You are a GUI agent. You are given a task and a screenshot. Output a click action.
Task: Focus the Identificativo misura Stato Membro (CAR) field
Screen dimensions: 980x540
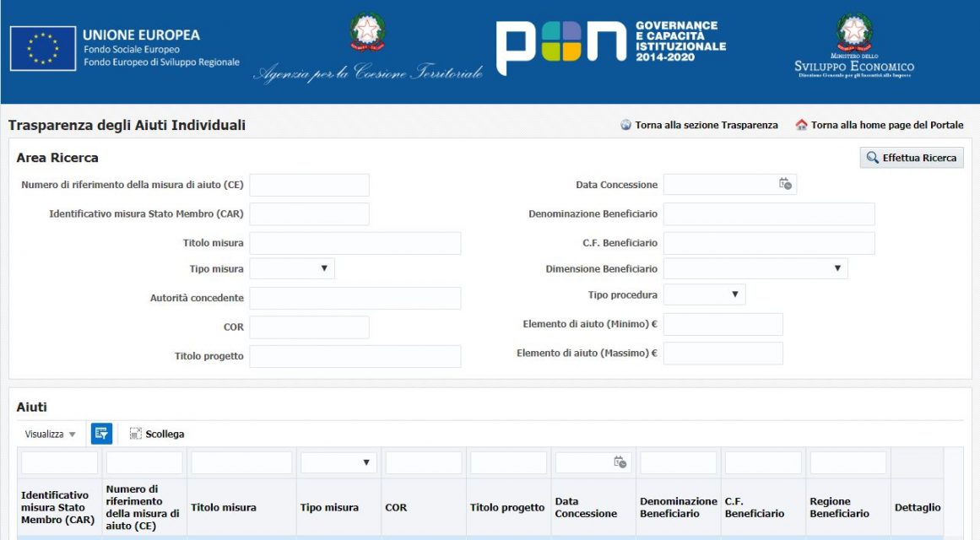pos(310,213)
